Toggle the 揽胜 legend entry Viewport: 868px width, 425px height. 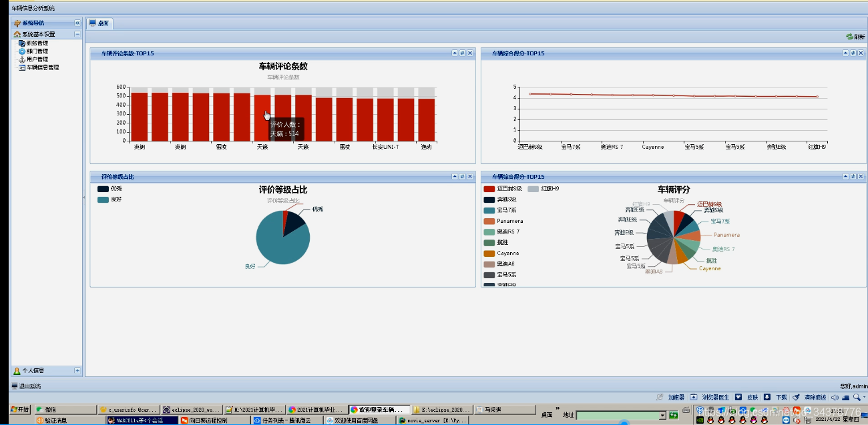(496, 242)
